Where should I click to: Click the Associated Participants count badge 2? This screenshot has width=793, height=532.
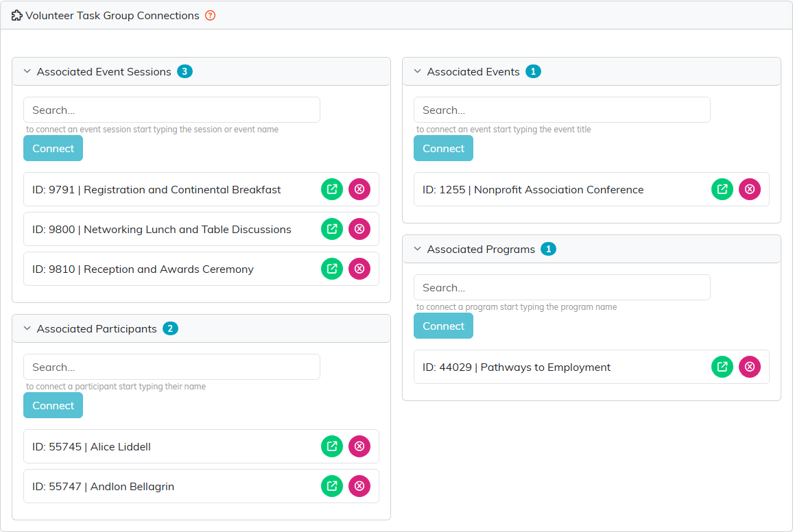(170, 328)
